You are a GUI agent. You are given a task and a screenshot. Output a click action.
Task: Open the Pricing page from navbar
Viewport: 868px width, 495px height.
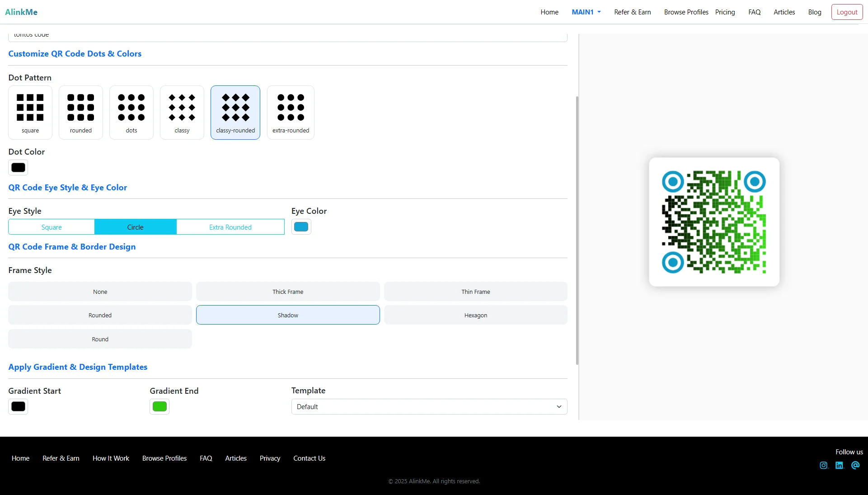725,12
